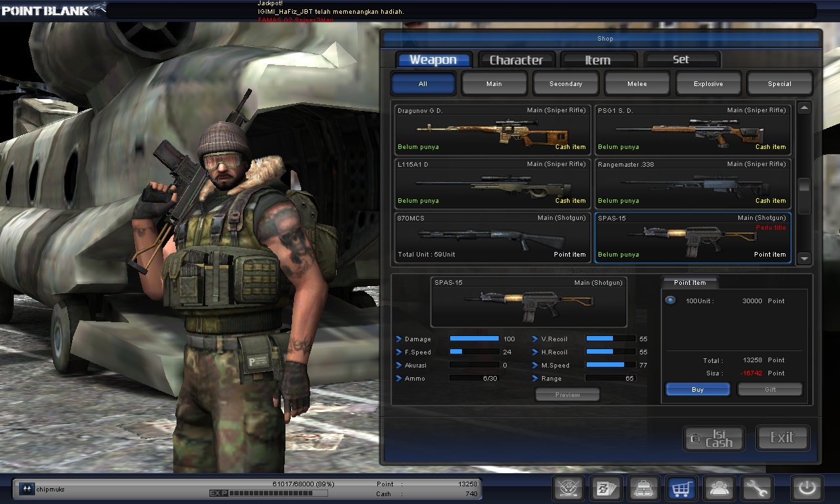Open the clan emblem icon

(568, 488)
